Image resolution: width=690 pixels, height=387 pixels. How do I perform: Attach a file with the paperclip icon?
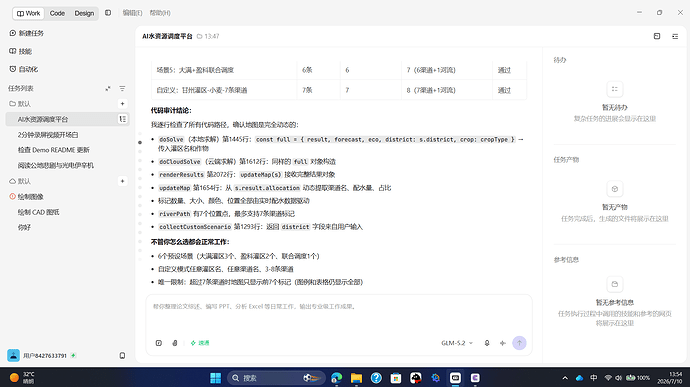point(175,343)
